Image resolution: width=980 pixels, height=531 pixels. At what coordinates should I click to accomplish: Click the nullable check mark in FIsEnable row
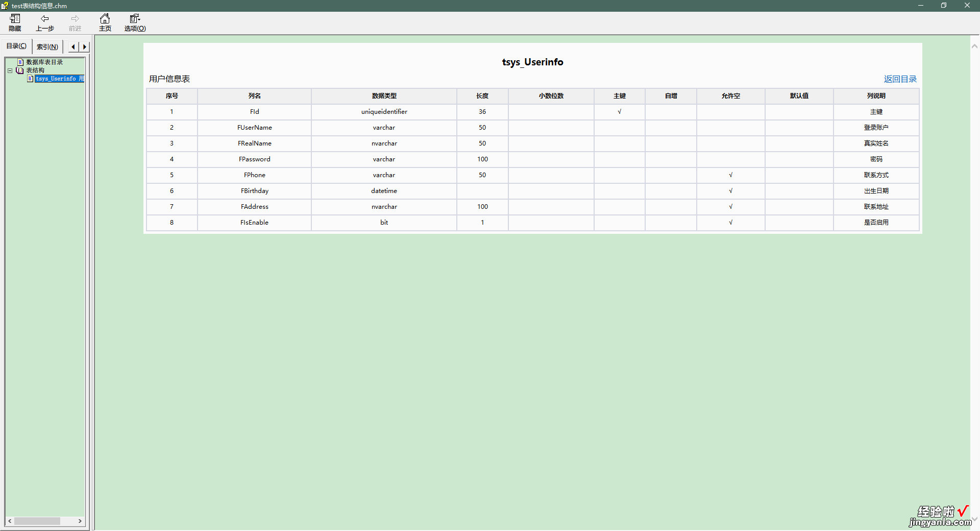click(x=731, y=223)
